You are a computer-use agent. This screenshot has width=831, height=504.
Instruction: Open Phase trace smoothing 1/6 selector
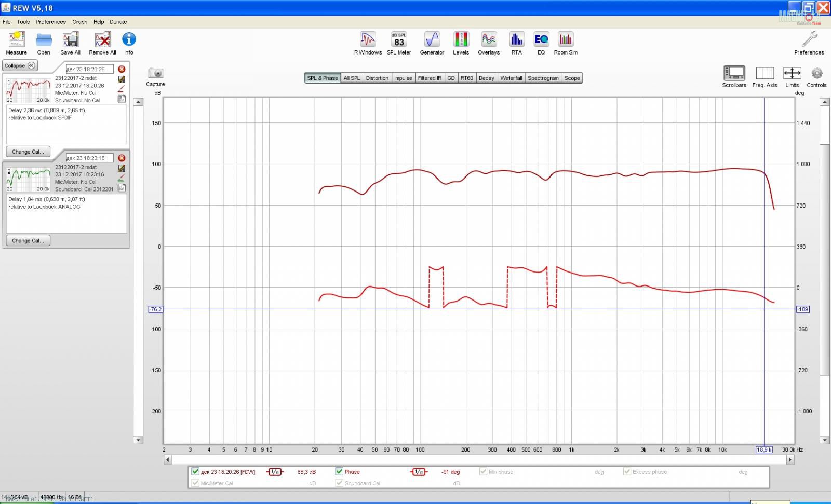(419, 472)
